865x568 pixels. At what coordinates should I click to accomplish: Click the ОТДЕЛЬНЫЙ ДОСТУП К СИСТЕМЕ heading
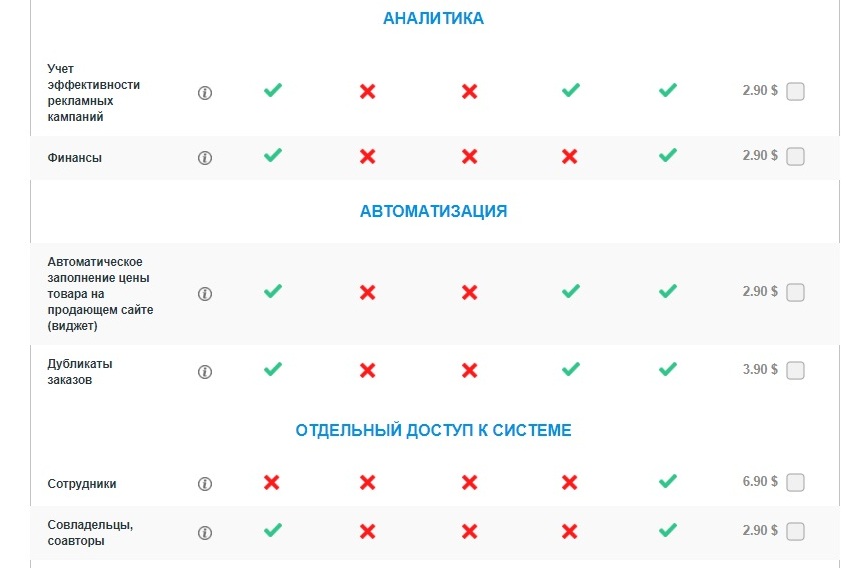433,430
